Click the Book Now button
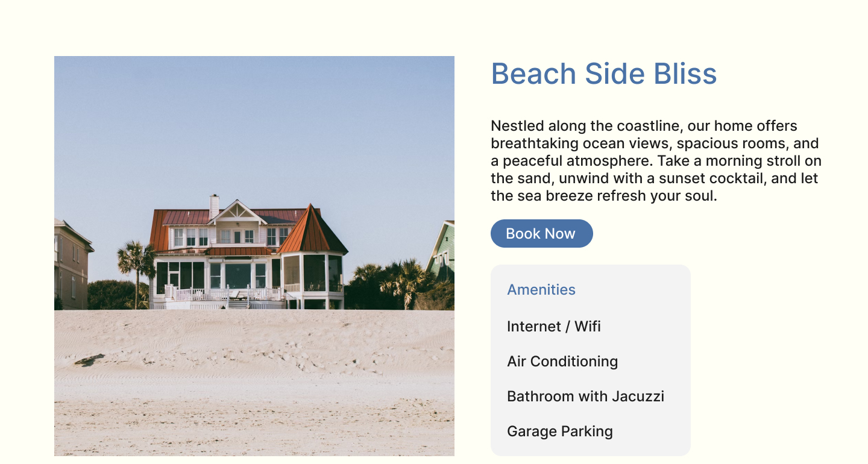 pyautogui.click(x=541, y=233)
